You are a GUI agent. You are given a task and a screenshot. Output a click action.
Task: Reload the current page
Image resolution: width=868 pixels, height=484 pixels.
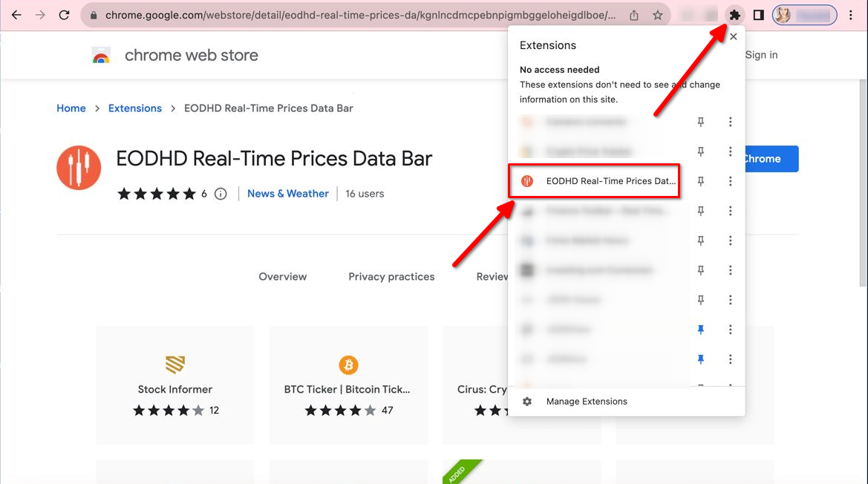pyautogui.click(x=64, y=15)
